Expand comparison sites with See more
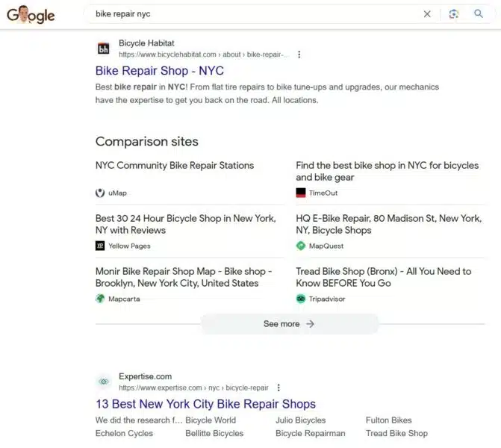Image resolution: width=501 pixels, height=448 pixels. pos(289,324)
